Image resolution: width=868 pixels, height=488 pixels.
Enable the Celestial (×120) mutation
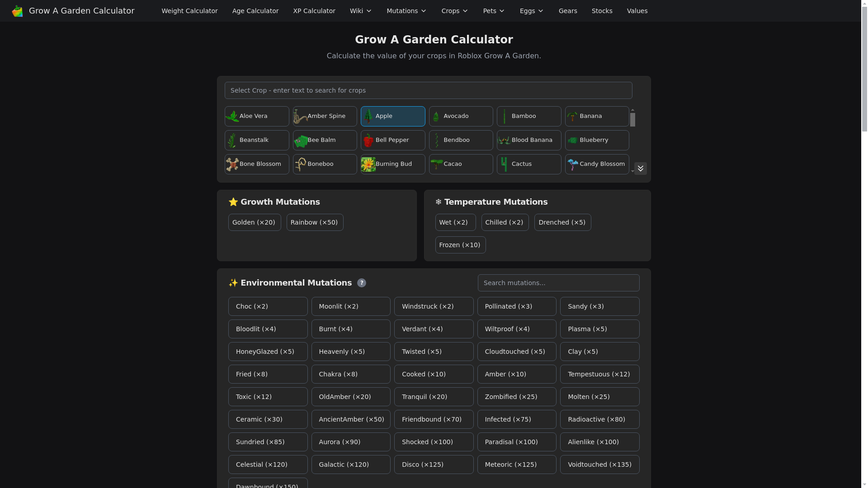tap(268, 465)
